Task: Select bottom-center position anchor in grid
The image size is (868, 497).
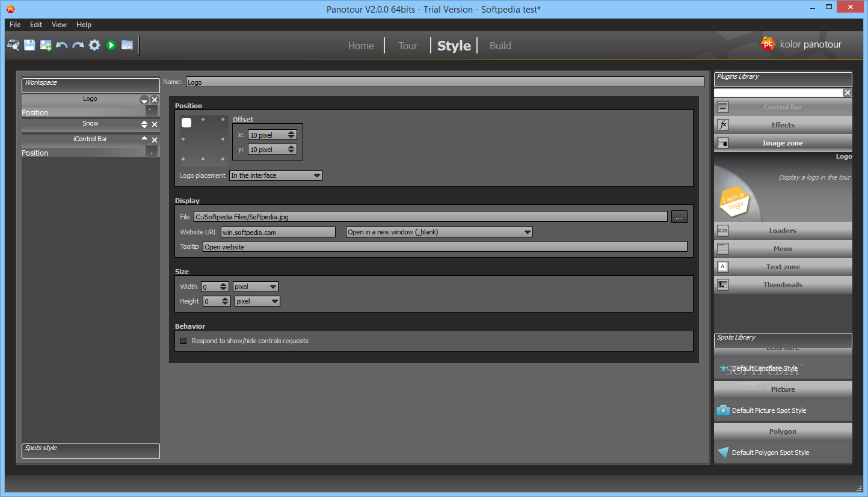Action: coord(203,159)
